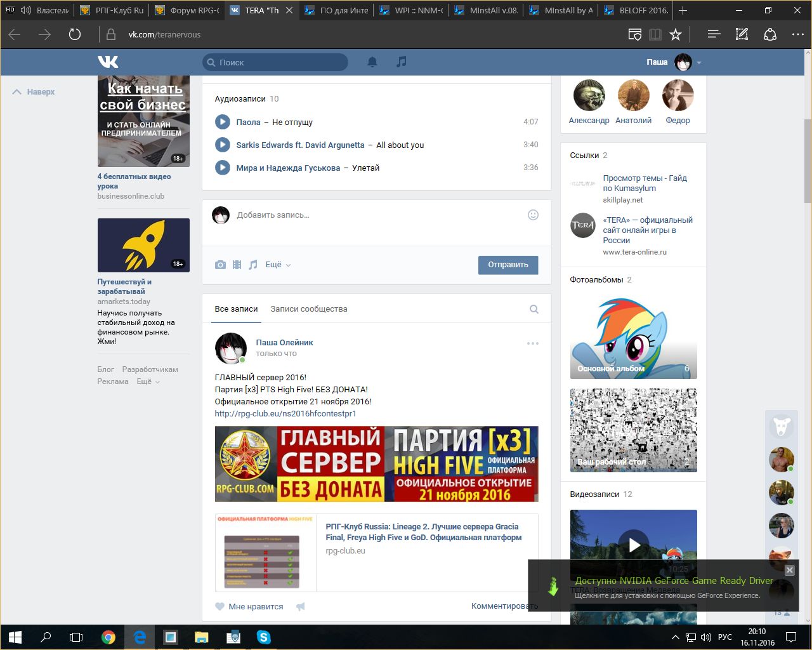Switch the РУС keyboard language indicator
This screenshot has height=650, width=812.
click(x=724, y=637)
